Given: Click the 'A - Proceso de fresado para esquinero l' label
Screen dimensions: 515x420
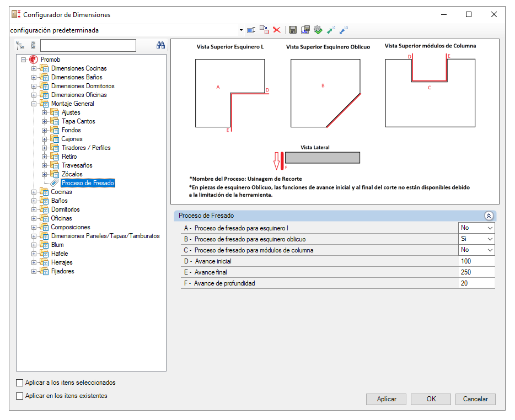Looking at the screenshot, I should (x=236, y=228).
